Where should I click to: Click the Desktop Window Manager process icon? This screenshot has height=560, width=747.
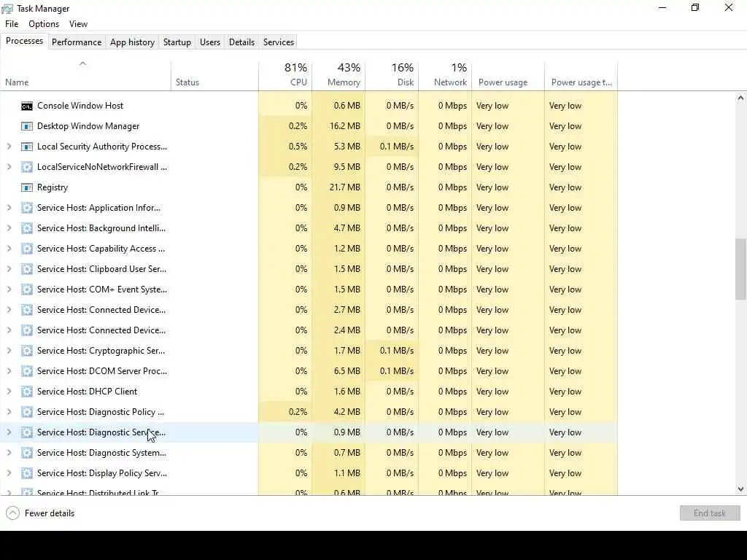[27, 126]
